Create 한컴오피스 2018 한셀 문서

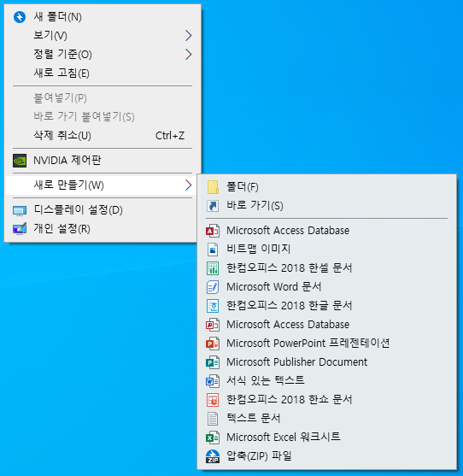(327, 268)
